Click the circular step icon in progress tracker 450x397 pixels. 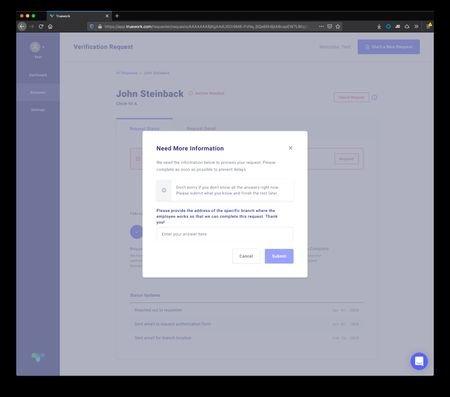[136, 232]
